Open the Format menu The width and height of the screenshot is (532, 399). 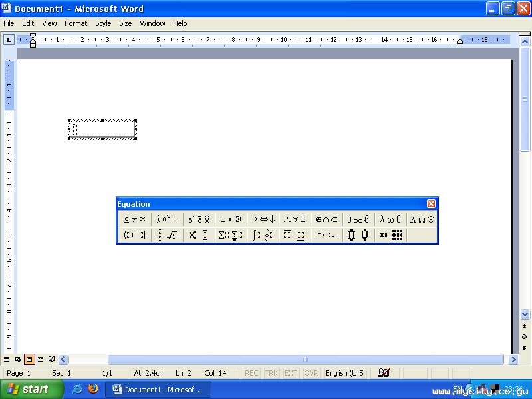tap(76, 23)
